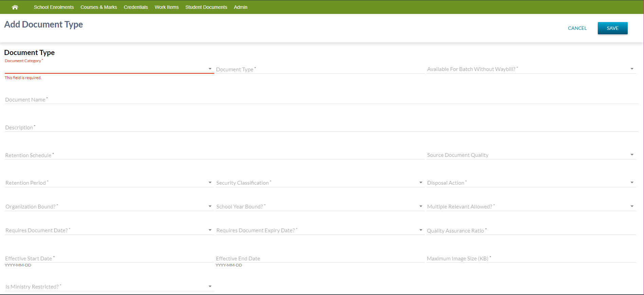Expand the Document Category dropdown
This screenshot has height=295, width=644.
tap(109, 69)
